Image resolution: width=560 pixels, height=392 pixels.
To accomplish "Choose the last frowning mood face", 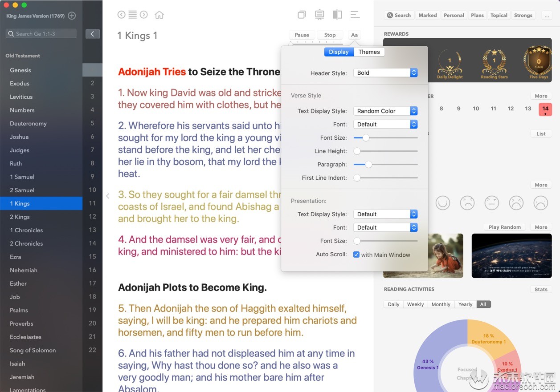I will (x=540, y=203).
